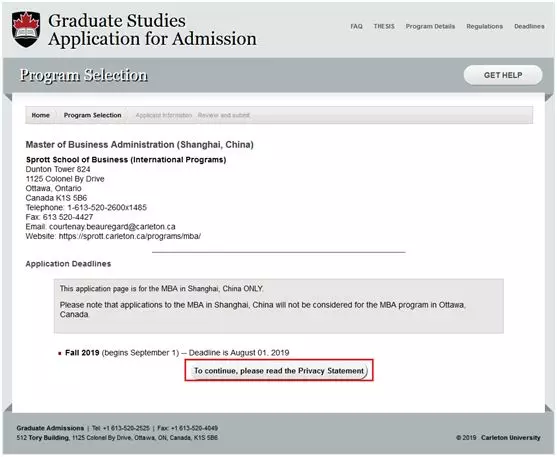557x457 pixels.
Task: Click the Application Deadlines heading
Action: point(68,264)
